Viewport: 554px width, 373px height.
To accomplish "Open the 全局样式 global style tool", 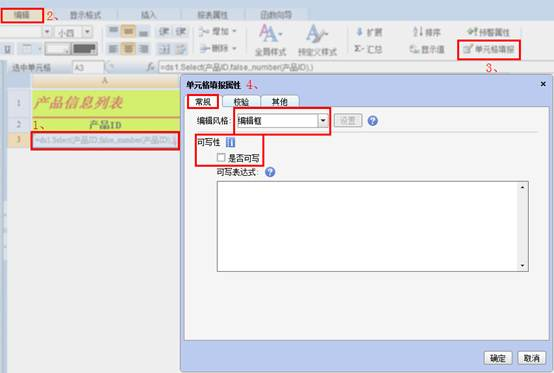I will (270, 40).
